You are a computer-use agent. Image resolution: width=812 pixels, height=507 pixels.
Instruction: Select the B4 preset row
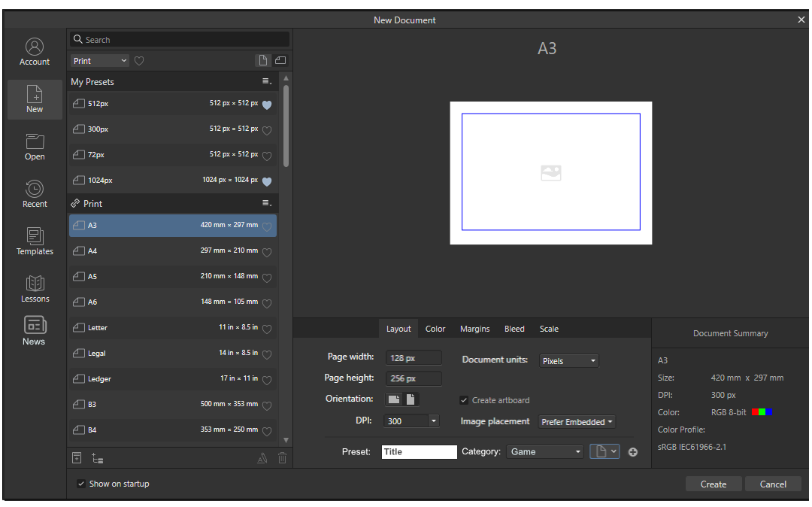pyautogui.click(x=172, y=430)
